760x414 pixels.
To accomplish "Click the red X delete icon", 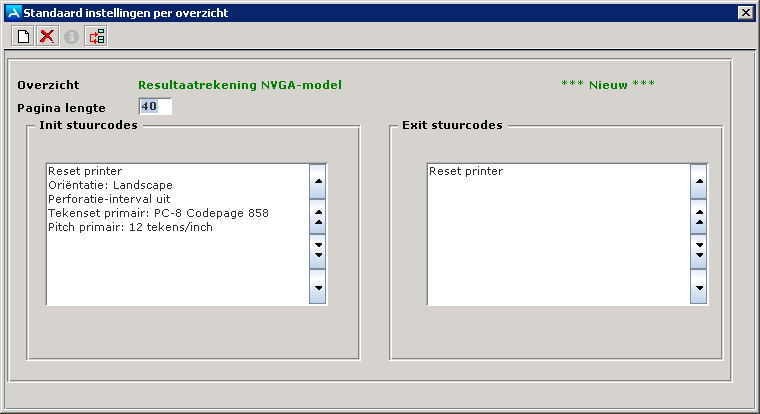I will (x=47, y=37).
